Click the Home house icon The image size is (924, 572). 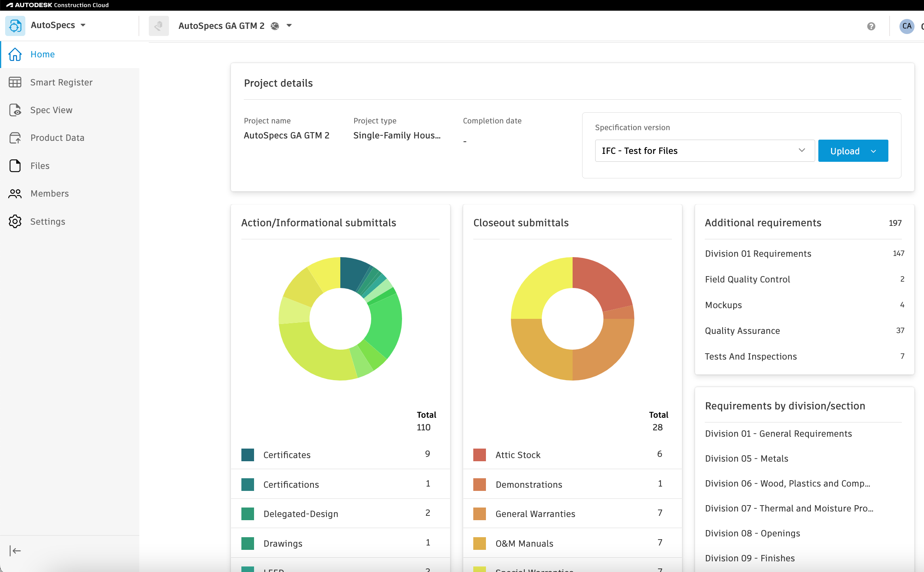click(15, 54)
